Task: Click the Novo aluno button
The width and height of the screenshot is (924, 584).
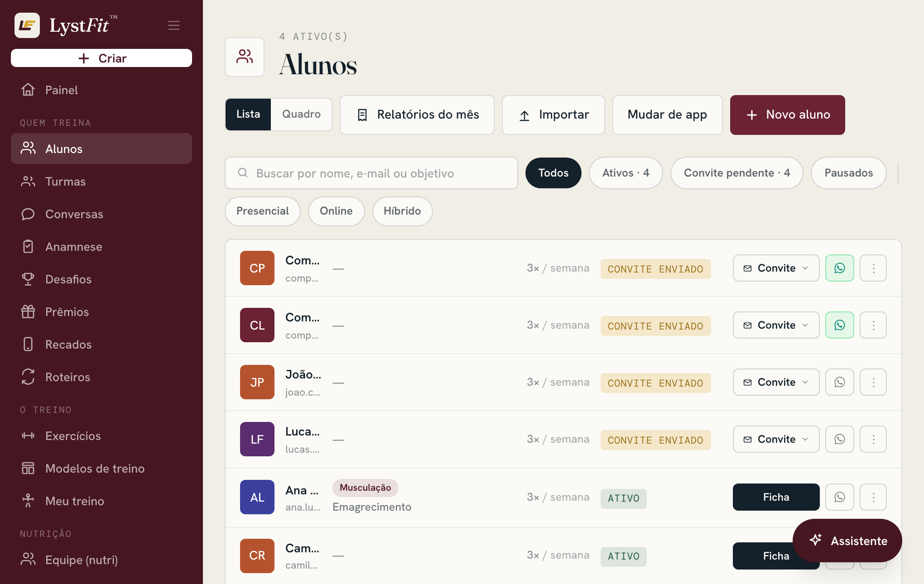Action: (787, 115)
